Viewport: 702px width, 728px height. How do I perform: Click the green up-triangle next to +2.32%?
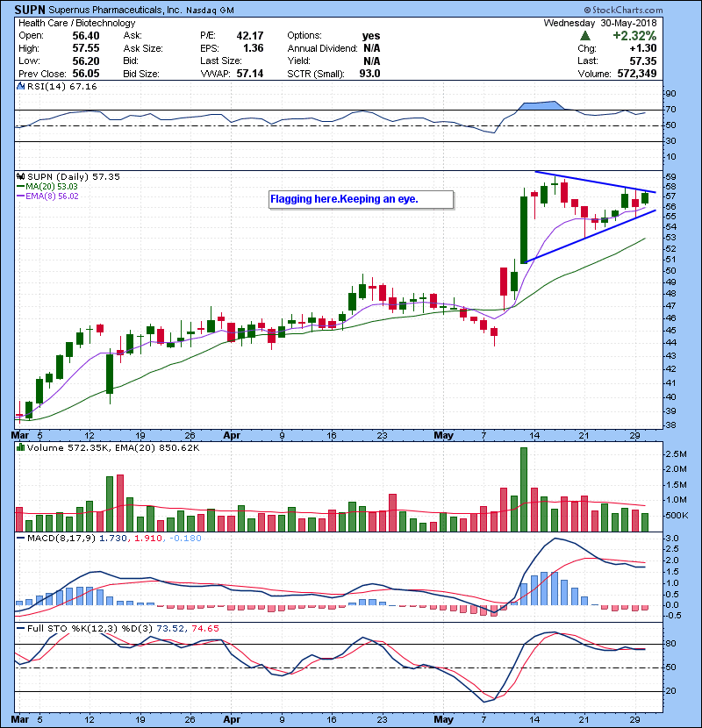[x=585, y=36]
